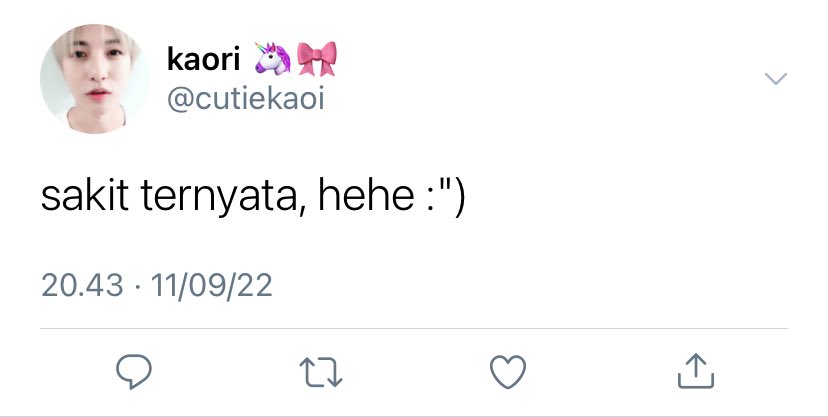Open the share tweet upload icon

(x=695, y=371)
